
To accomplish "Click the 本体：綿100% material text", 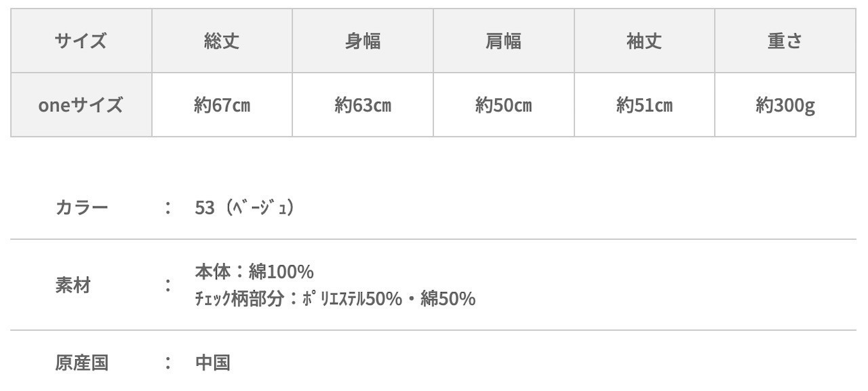I will [254, 272].
